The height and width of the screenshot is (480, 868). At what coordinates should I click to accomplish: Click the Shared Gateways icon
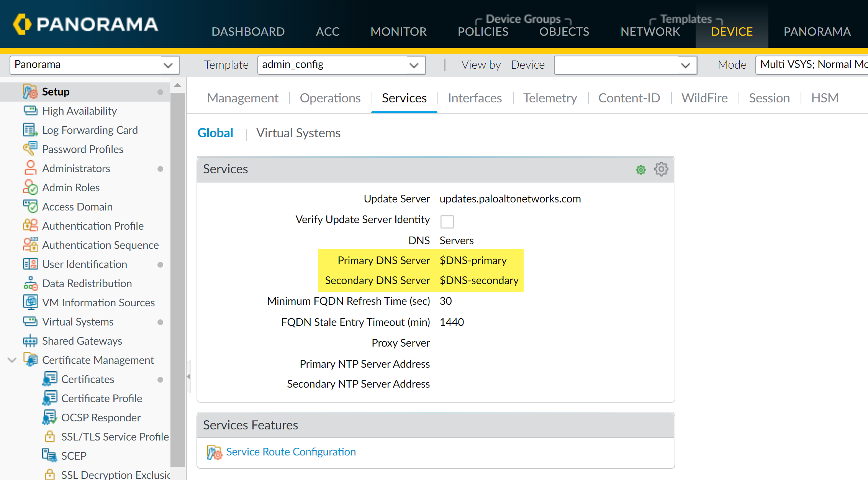click(x=30, y=341)
